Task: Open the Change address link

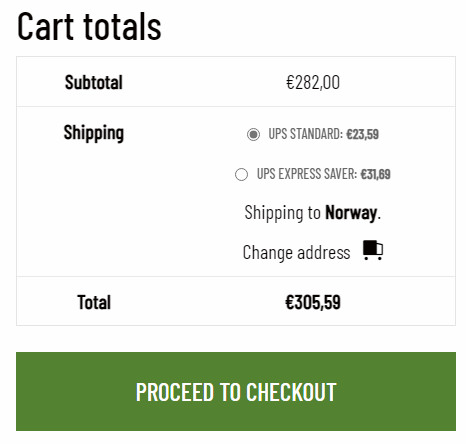Action: [296, 252]
